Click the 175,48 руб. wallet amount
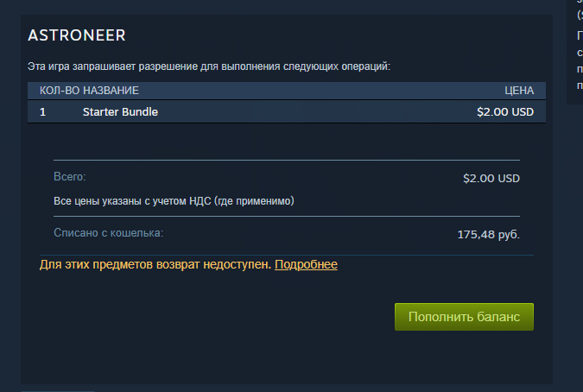This screenshot has height=392, width=583. (x=488, y=235)
